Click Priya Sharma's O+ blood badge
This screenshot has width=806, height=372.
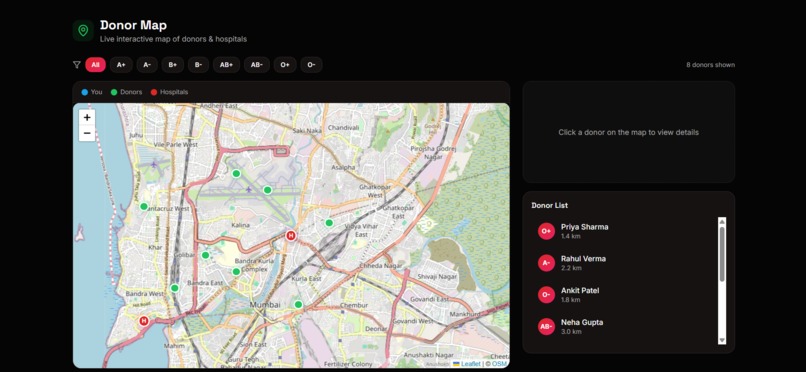click(546, 231)
